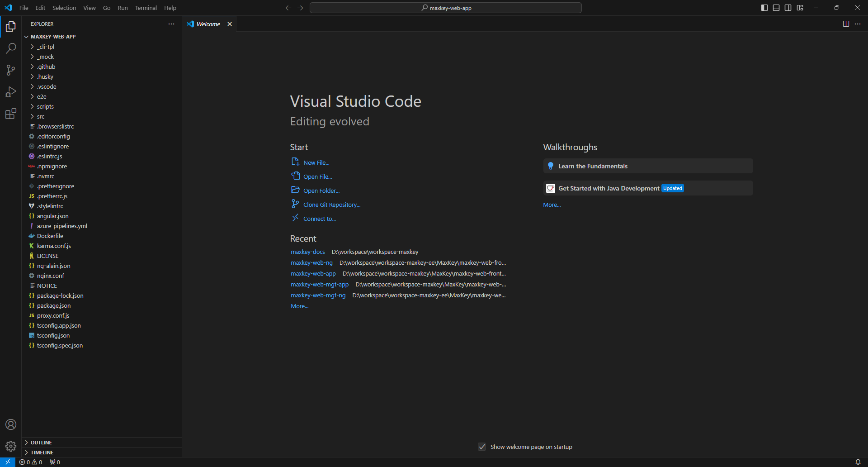Open the Search view in activity bar
The image size is (868, 467).
pos(11,48)
